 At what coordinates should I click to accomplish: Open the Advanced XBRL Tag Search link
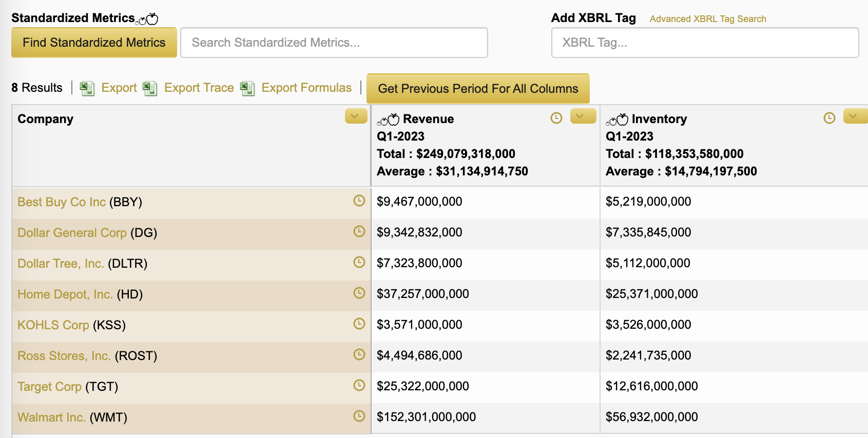pos(707,19)
